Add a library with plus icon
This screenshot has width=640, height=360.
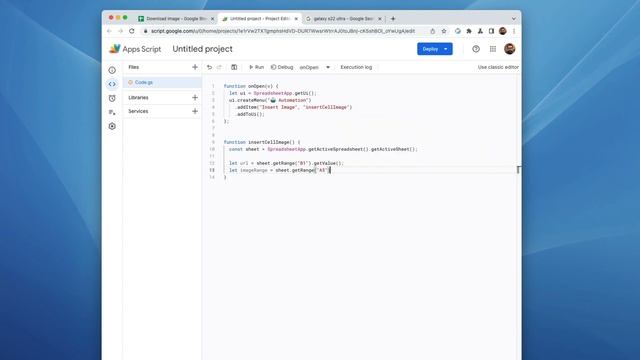[195, 98]
